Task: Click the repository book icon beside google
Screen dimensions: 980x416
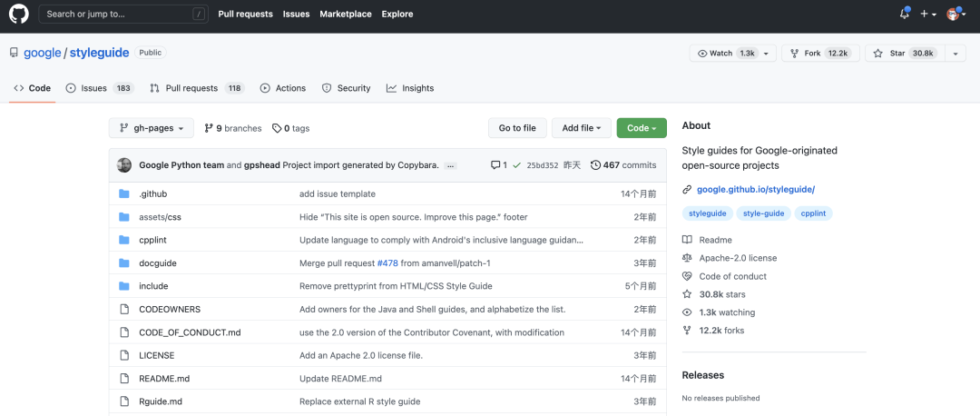Action: [x=14, y=54]
